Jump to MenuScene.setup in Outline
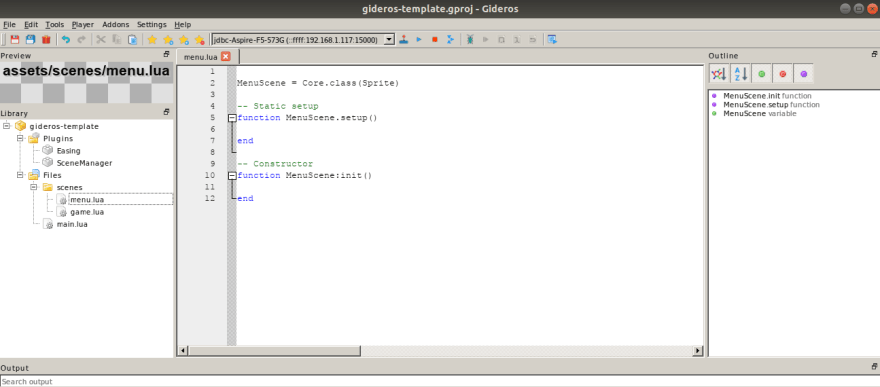 771,105
